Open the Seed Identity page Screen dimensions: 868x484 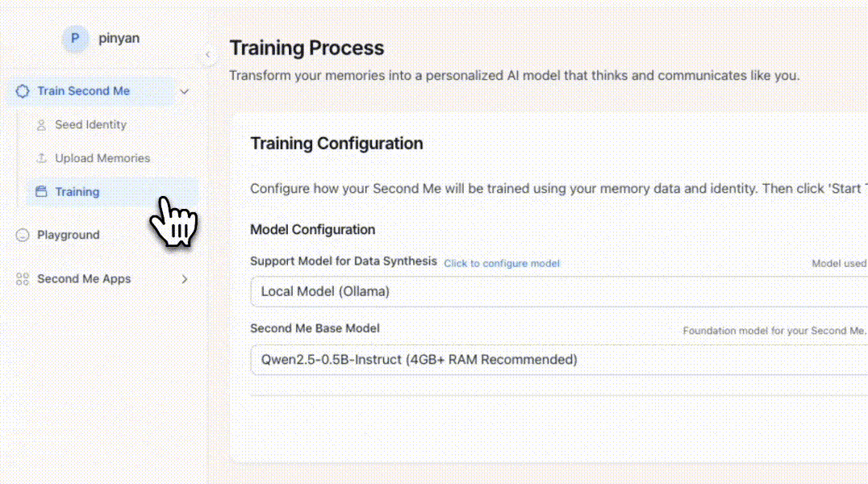pos(90,125)
